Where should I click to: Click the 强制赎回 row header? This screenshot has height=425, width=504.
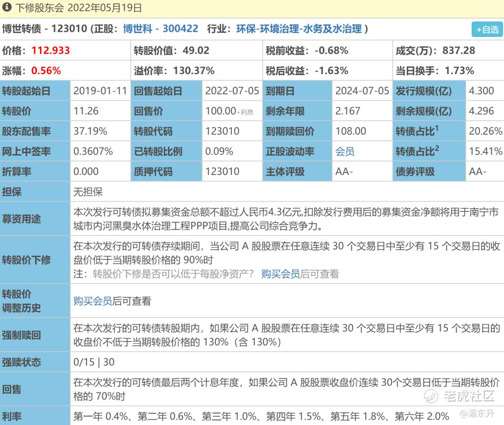tap(35, 335)
